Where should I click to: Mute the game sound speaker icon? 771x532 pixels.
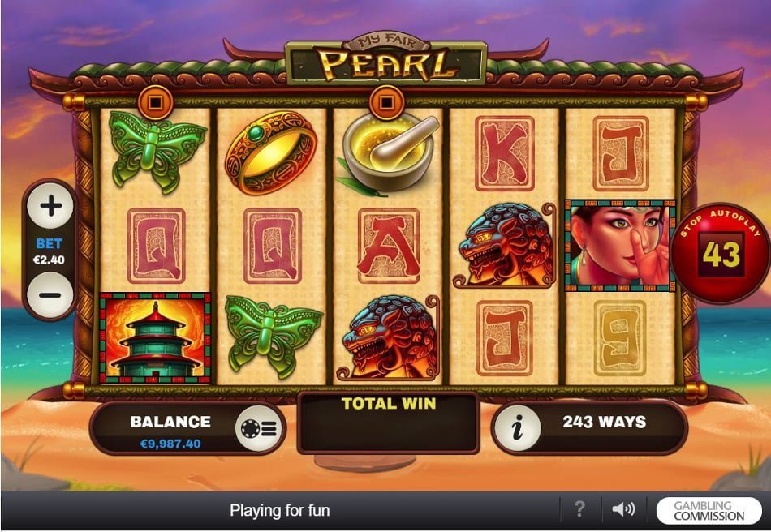pyautogui.click(x=623, y=509)
